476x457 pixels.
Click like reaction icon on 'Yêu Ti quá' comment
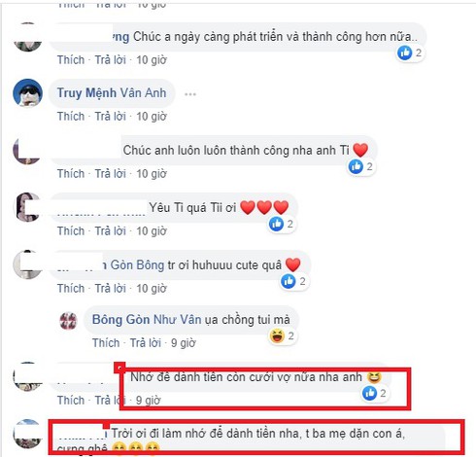point(276,224)
